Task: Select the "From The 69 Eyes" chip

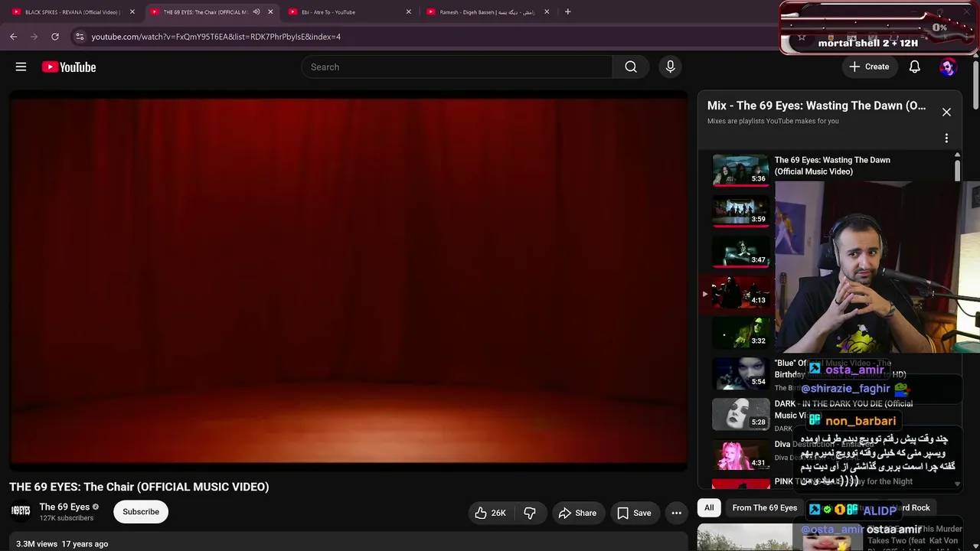Action: (764, 507)
